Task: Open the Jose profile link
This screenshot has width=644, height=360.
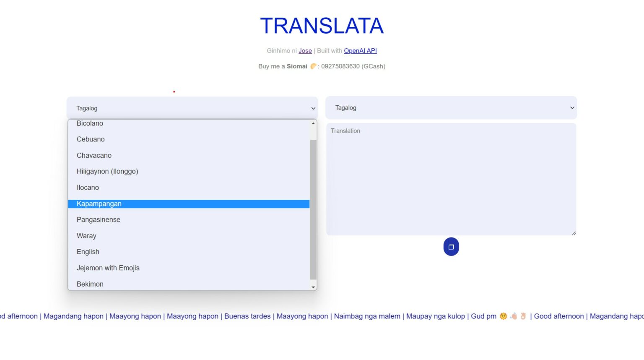Action: 305,50
